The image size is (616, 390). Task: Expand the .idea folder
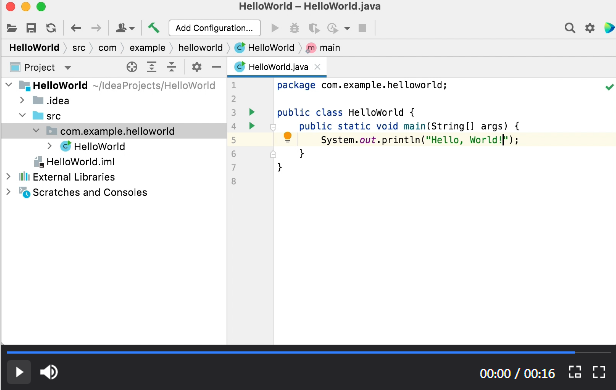coord(22,100)
